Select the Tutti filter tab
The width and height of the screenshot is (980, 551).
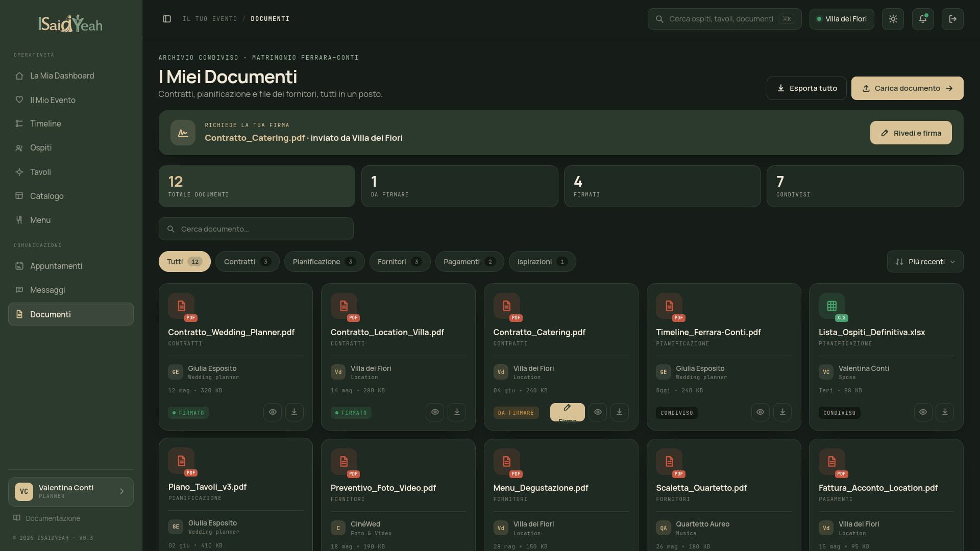coord(185,262)
